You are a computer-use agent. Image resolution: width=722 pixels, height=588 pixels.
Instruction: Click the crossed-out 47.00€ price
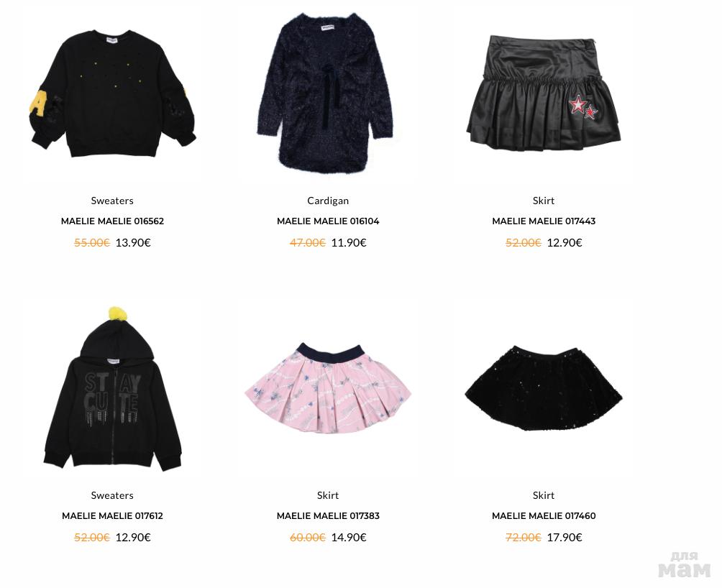point(308,242)
